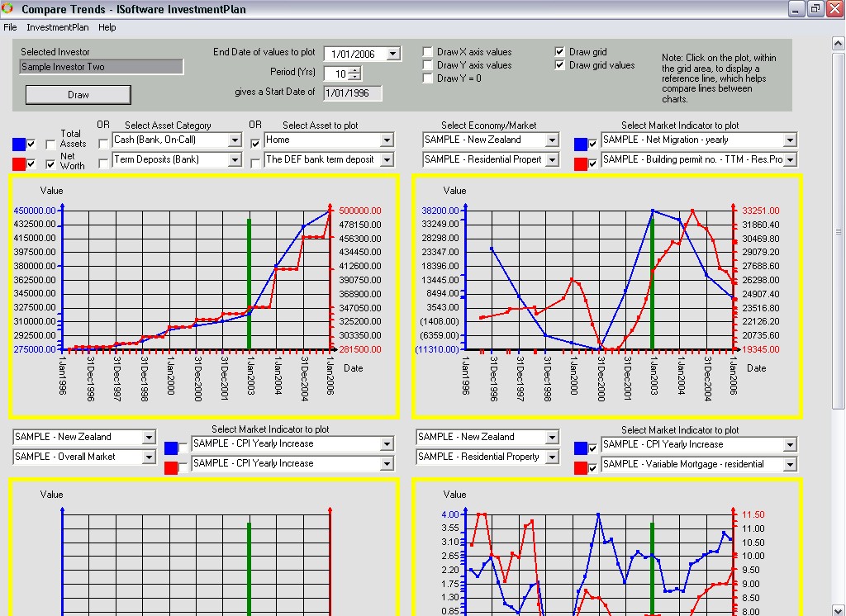Toggle Variable Mortgage line checkbox
Viewport: 846px width, 616px height.
pos(593,468)
